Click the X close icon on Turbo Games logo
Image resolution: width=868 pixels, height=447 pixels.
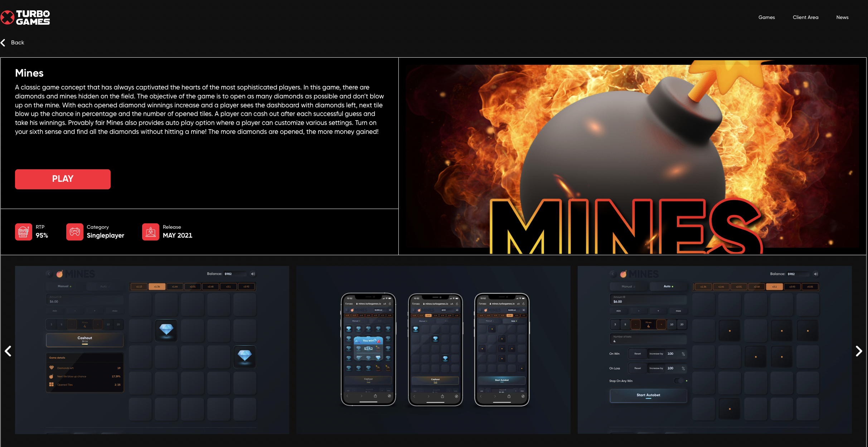9,16
